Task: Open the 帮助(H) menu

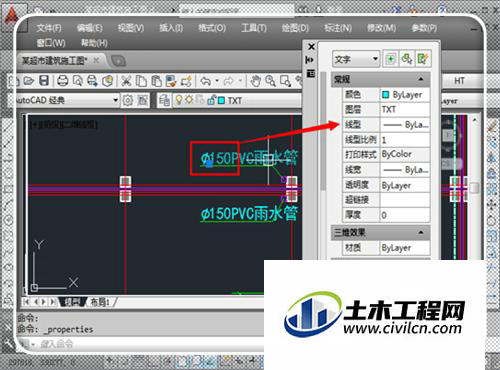Action: [x=94, y=43]
